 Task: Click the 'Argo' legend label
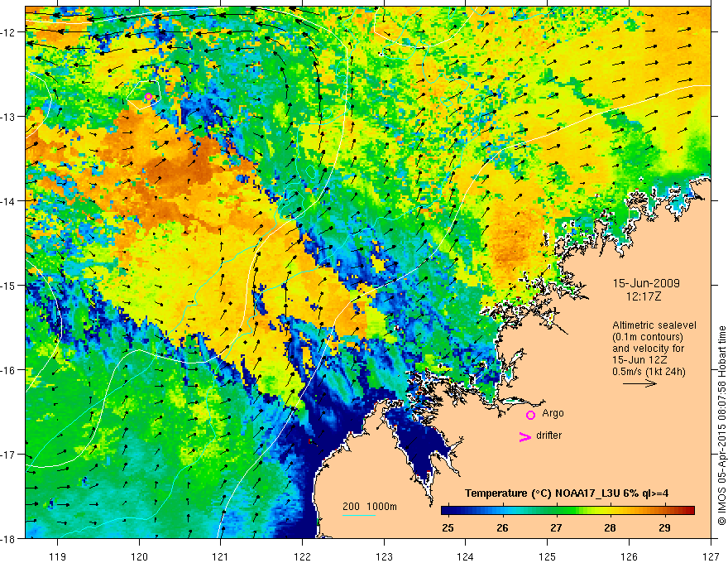coord(553,413)
